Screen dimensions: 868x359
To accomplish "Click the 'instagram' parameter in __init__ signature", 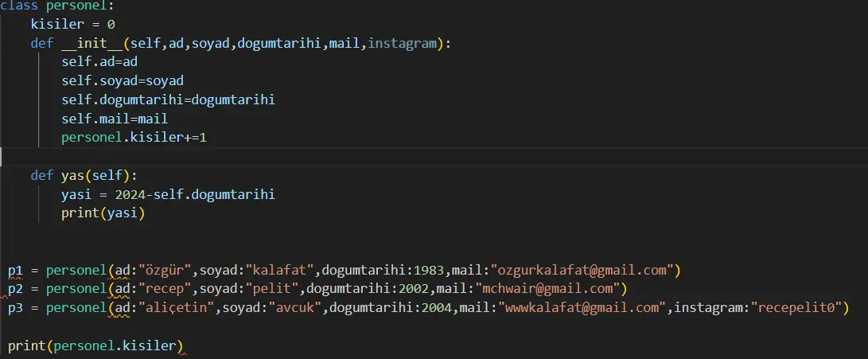I will pyautogui.click(x=402, y=43).
